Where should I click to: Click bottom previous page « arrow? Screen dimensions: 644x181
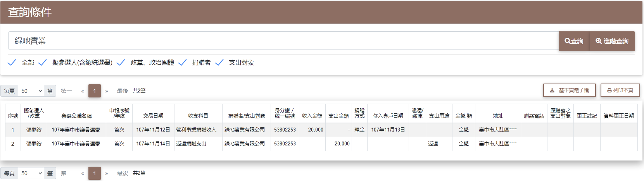pyautogui.click(x=83, y=173)
